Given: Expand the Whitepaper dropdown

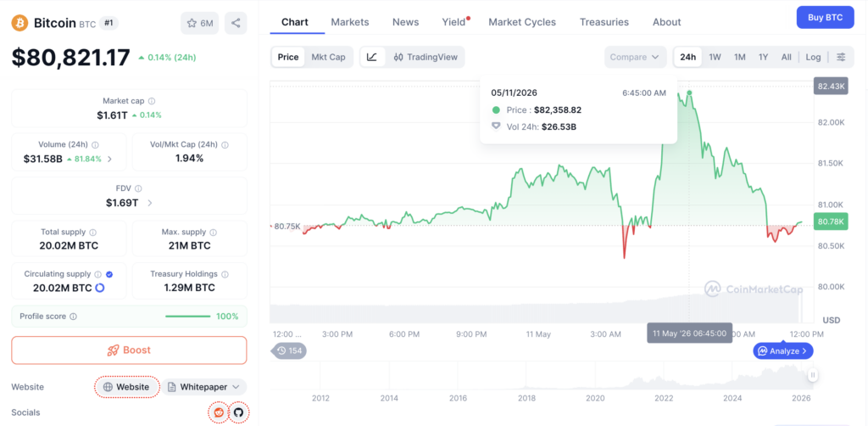Looking at the screenshot, I should (203, 387).
